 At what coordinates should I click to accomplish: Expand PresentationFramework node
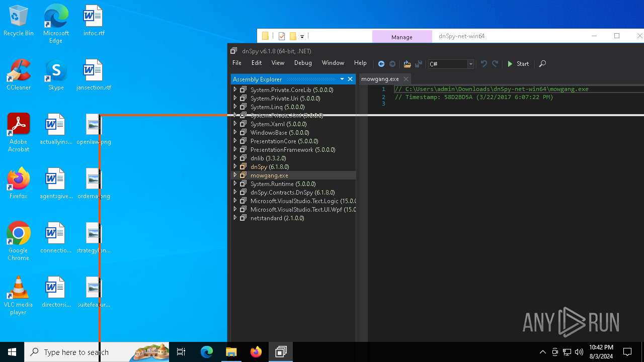(x=235, y=149)
